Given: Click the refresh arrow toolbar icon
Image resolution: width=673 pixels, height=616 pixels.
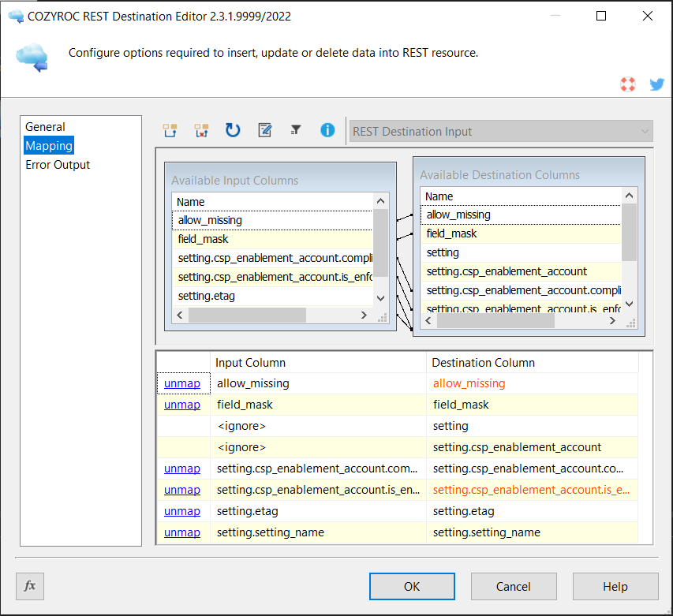Looking at the screenshot, I should (233, 131).
